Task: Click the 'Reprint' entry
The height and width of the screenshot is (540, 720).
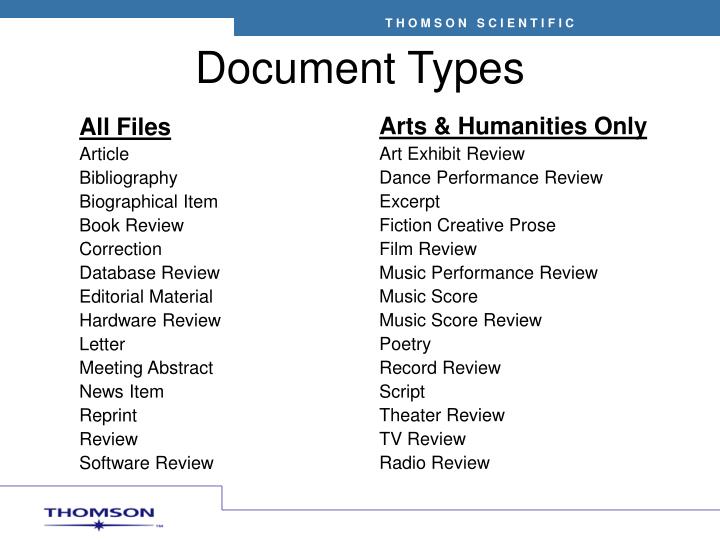Action: click(x=108, y=416)
